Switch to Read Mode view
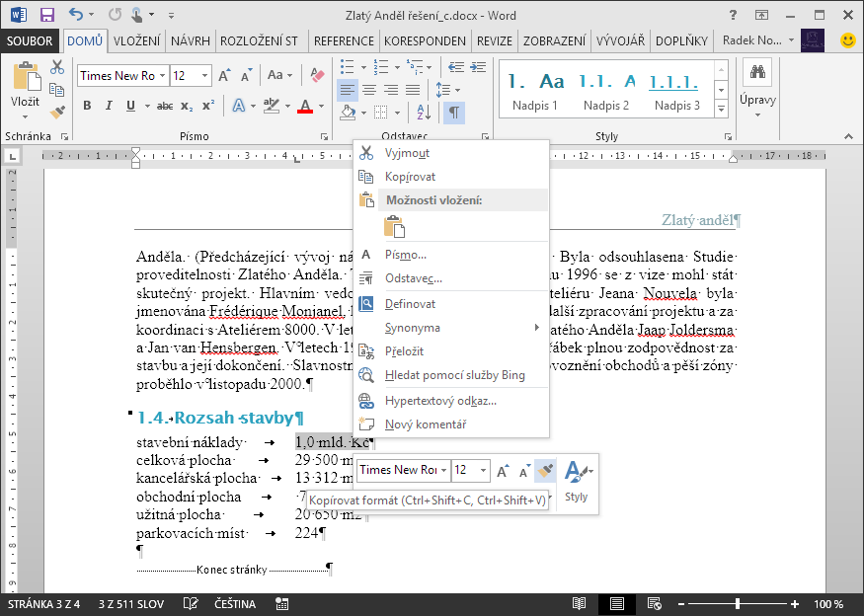Image resolution: width=864 pixels, height=616 pixels. (x=579, y=604)
